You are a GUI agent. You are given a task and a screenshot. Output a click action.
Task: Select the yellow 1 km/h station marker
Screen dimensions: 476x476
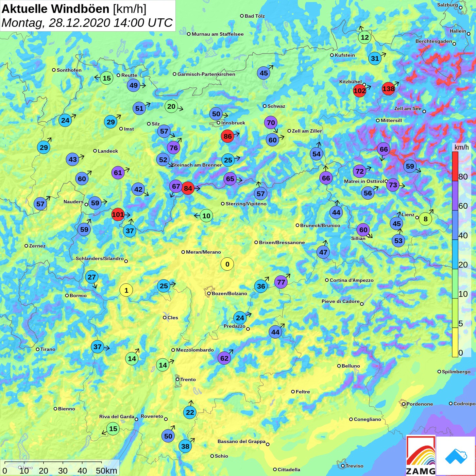(x=126, y=290)
